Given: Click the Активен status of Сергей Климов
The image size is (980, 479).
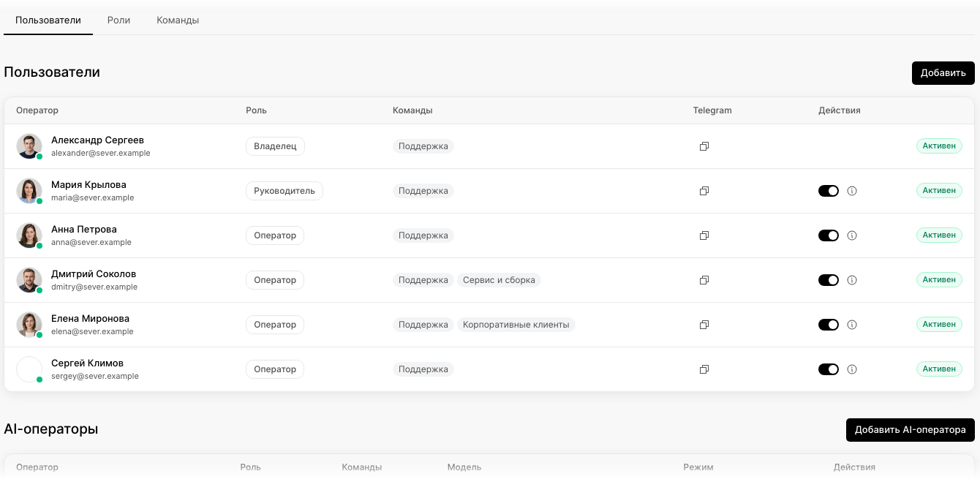Looking at the screenshot, I should pyautogui.click(x=939, y=369).
